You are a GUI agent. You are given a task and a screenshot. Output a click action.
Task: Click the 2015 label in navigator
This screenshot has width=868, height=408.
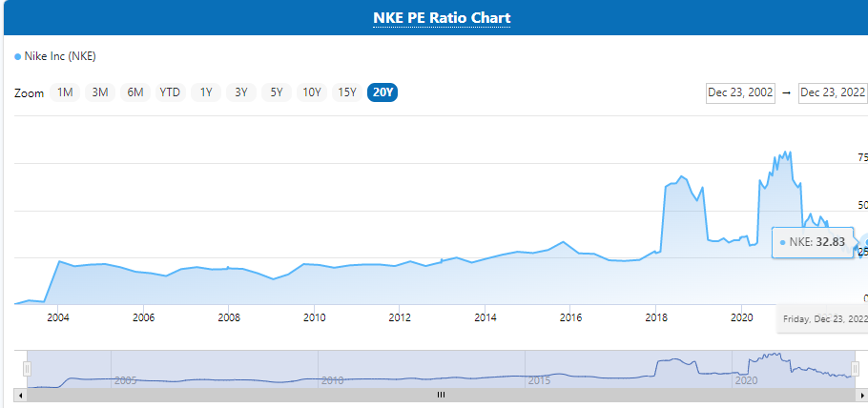(539, 381)
